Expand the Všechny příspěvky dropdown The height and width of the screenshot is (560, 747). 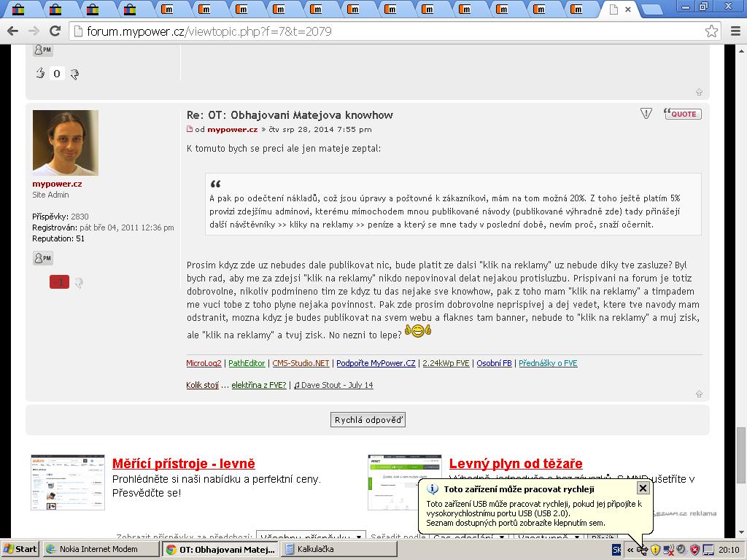[x=311, y=538]
